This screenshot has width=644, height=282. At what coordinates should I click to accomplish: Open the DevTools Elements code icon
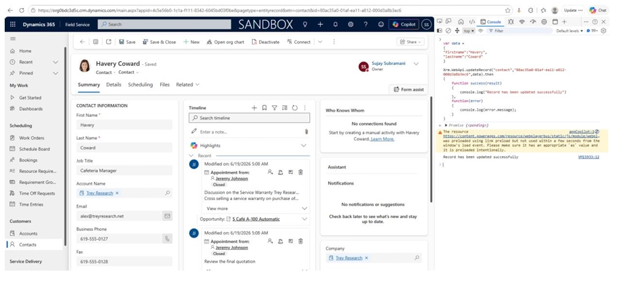[472, 21]
